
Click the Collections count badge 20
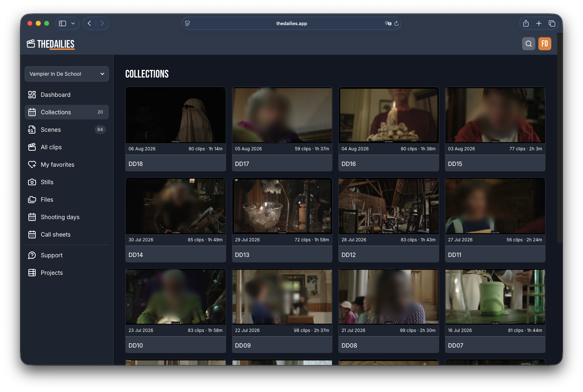[x=100, y=112]
